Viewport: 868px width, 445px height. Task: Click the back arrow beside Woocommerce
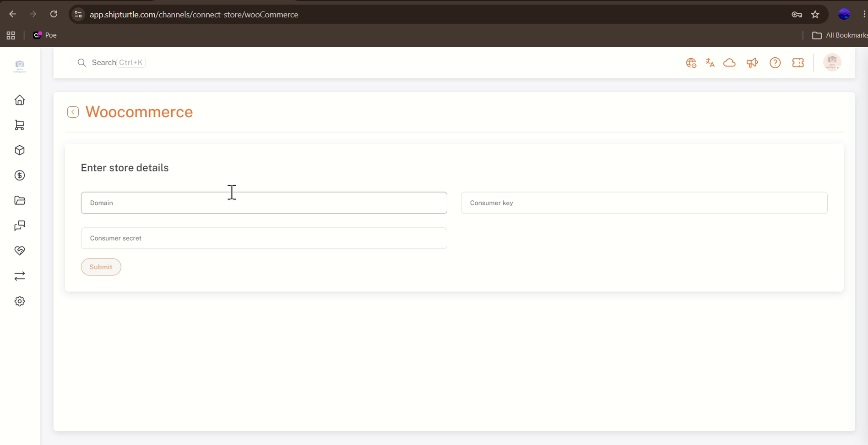(73, 112)
